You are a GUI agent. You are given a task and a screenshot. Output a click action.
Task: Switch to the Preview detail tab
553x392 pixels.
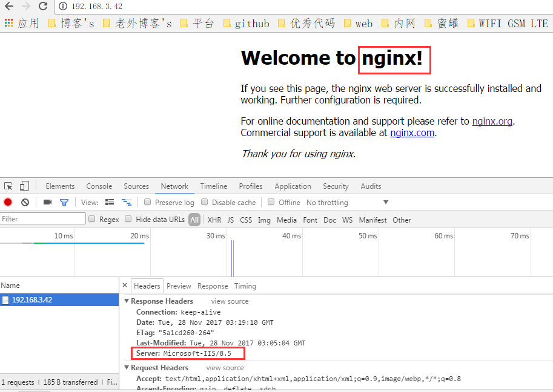[x=179, y=286]
